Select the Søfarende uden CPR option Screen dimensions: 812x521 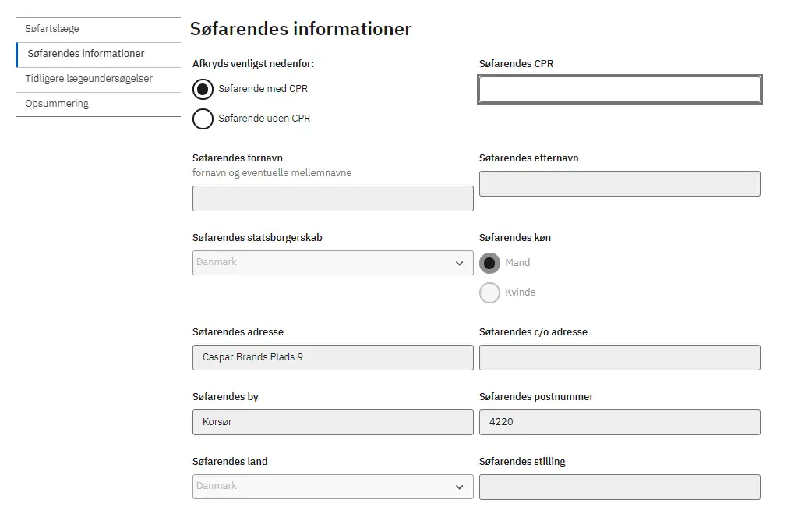point(203,119)
